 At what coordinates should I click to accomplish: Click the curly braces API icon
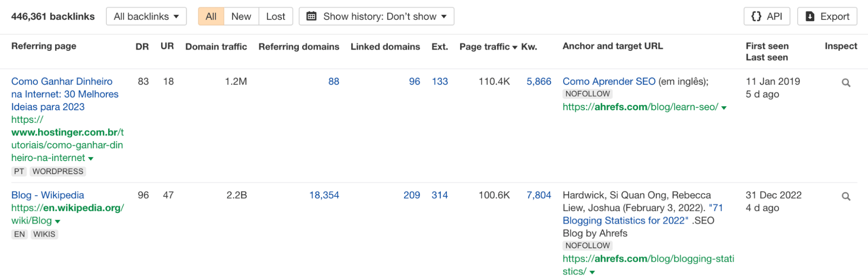[756, 16]
